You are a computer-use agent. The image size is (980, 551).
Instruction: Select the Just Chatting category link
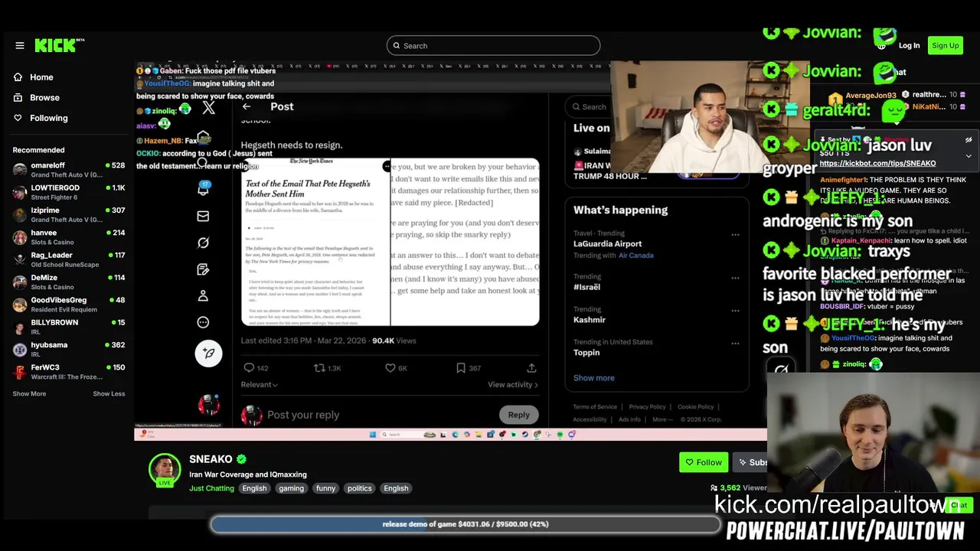211,488
